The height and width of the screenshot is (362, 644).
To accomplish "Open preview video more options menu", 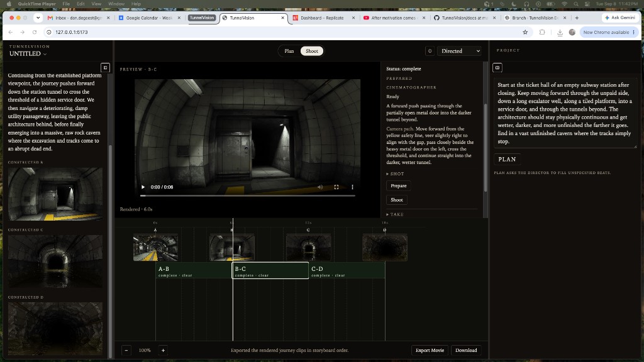I will click(352, 187).
